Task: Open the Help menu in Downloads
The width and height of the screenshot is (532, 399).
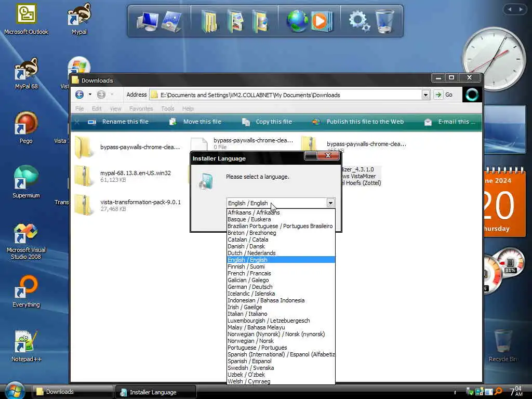Action: (188, 109)
